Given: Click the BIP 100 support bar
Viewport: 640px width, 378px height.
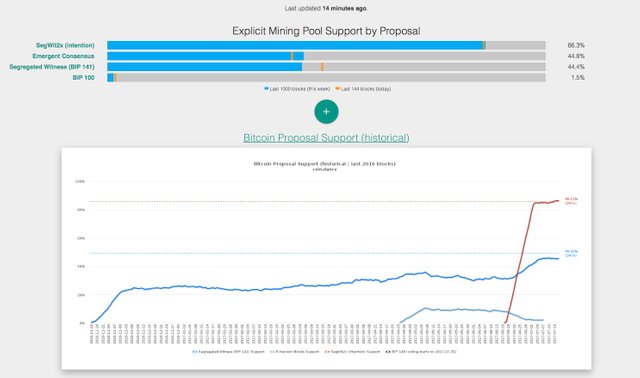Looking at the screenshot, I should pyautogui.click(x=327, y=78).
